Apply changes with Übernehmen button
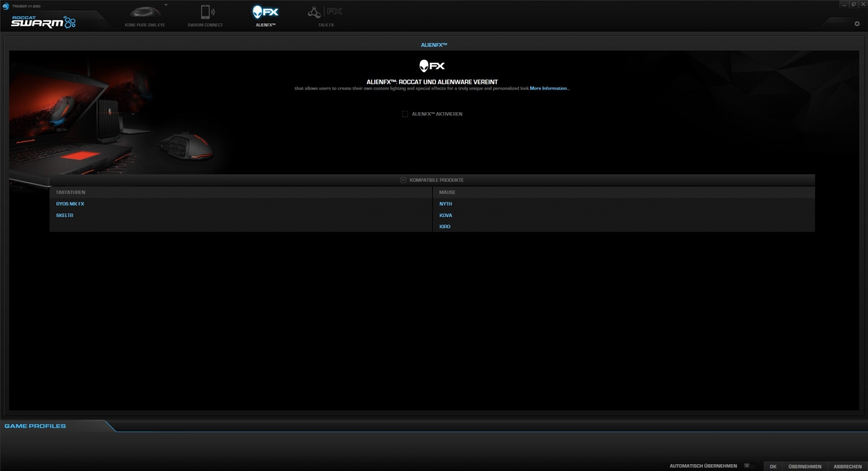This screenshot has width=868, height=471. point(805,467)
